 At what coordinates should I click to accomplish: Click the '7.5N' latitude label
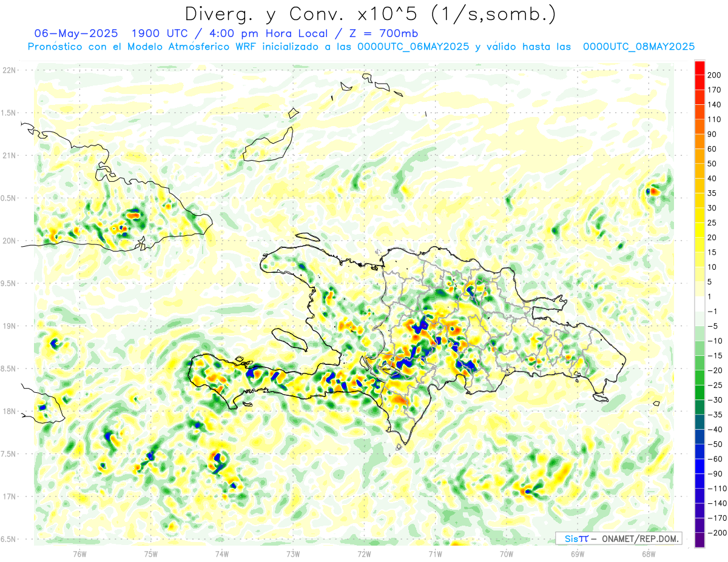[x=8, y=453]
